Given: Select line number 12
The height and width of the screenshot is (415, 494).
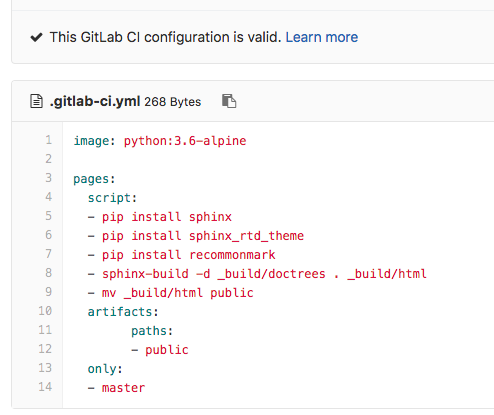Looking at the screenshot, I should click(x=45, y=349).
